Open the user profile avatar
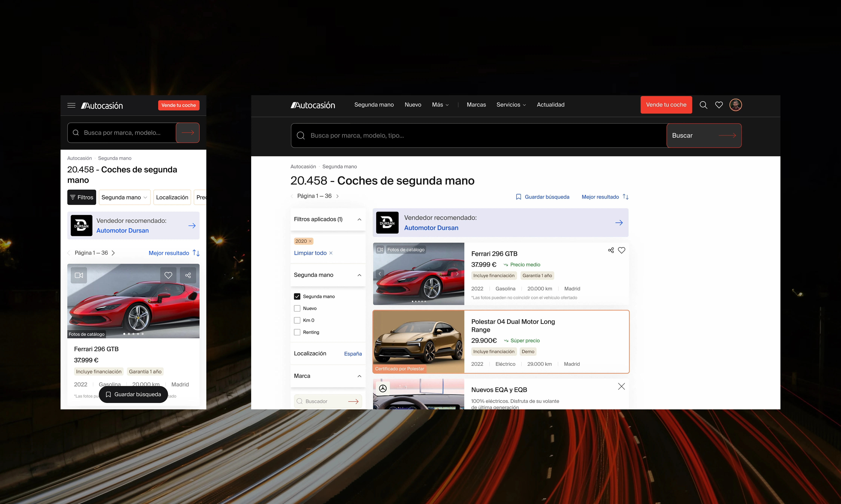 [x=735, y=105]
